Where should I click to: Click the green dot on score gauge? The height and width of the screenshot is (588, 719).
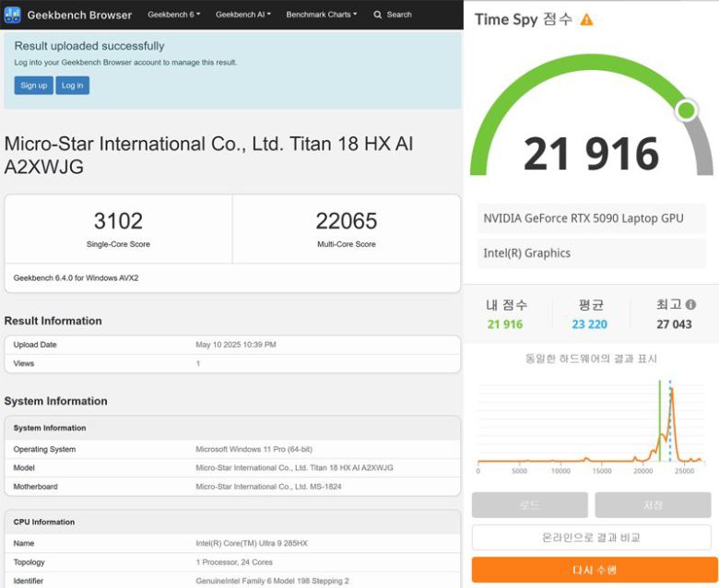686,111
